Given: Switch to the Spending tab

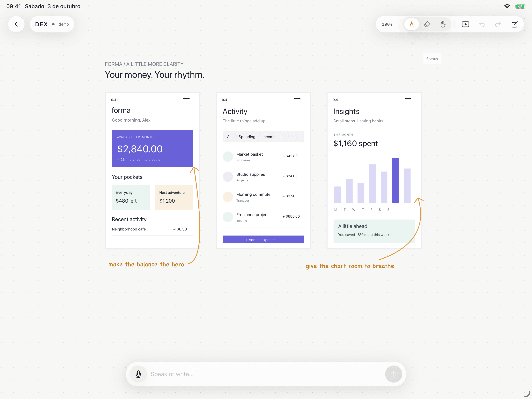Looking at the screenshot, I should (247, 137).
